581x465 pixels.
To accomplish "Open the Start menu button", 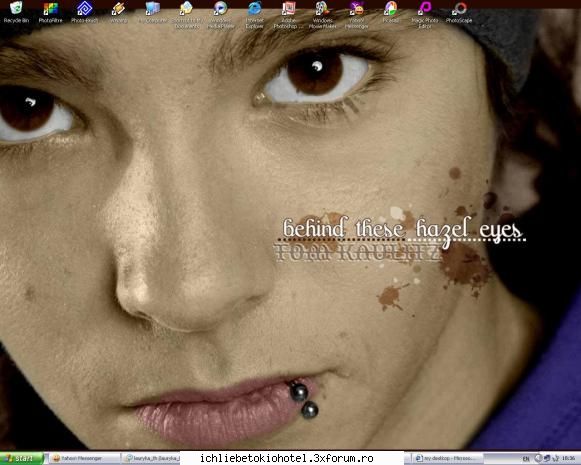I will click(x=21, y=458).
